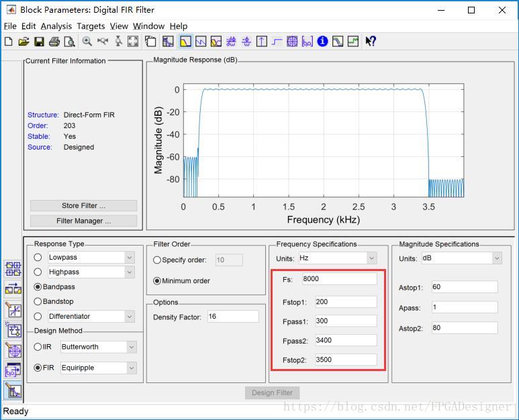519x420 pixels.
Task: Select the Minimum order radio button
Action: 157,280
